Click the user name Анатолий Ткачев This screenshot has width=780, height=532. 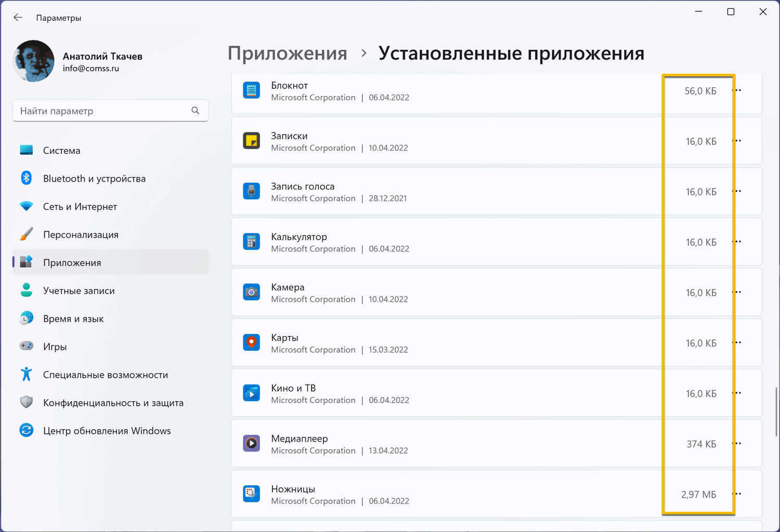pos(102,56)
